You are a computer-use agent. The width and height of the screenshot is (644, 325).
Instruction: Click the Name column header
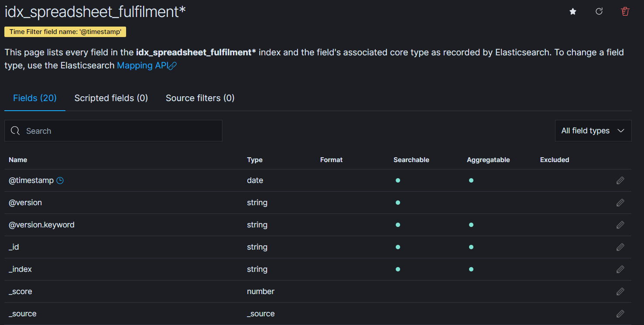pos(18,160)
